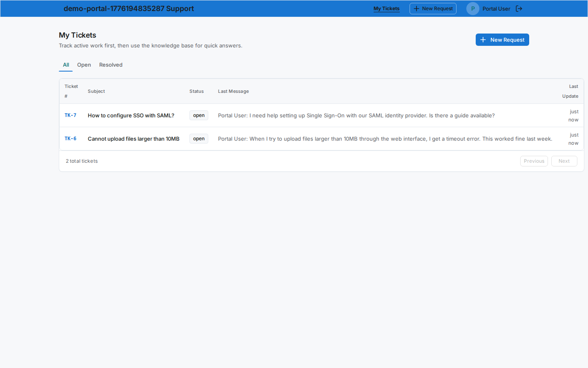
Task: Click New Request in the top navigation
Action: (x=433, y=8)
